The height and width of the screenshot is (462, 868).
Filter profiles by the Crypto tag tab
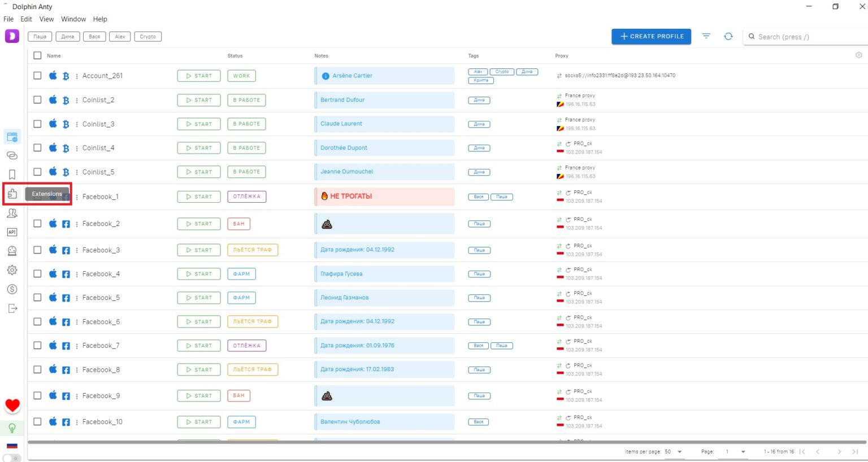(x=148, y=37)
